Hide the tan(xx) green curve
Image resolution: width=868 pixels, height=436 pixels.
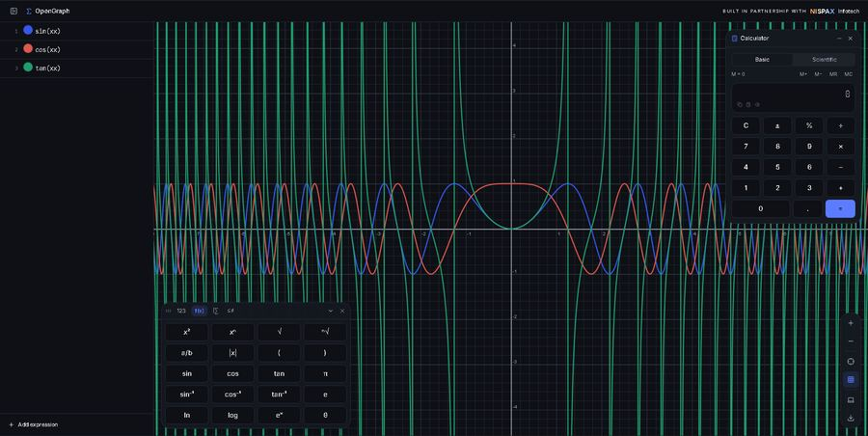(x=28, y=67)
